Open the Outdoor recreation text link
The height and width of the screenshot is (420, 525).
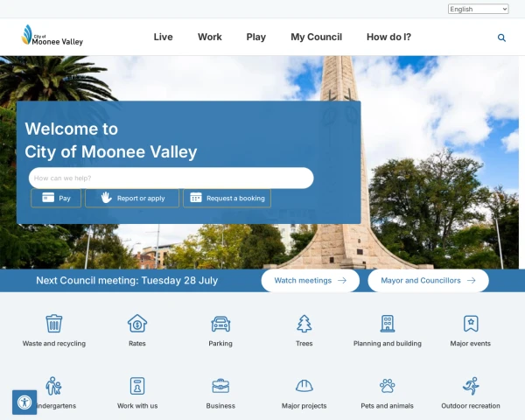[x=471, y=406]
